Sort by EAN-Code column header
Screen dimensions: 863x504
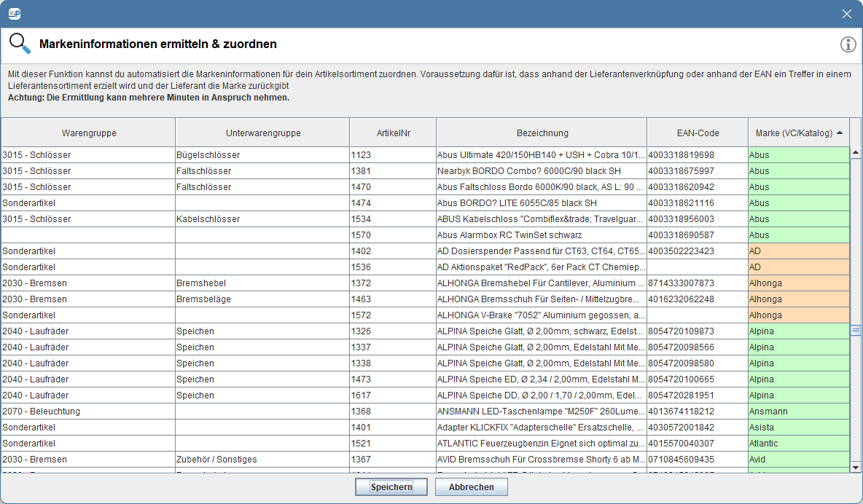pos(698,133)
